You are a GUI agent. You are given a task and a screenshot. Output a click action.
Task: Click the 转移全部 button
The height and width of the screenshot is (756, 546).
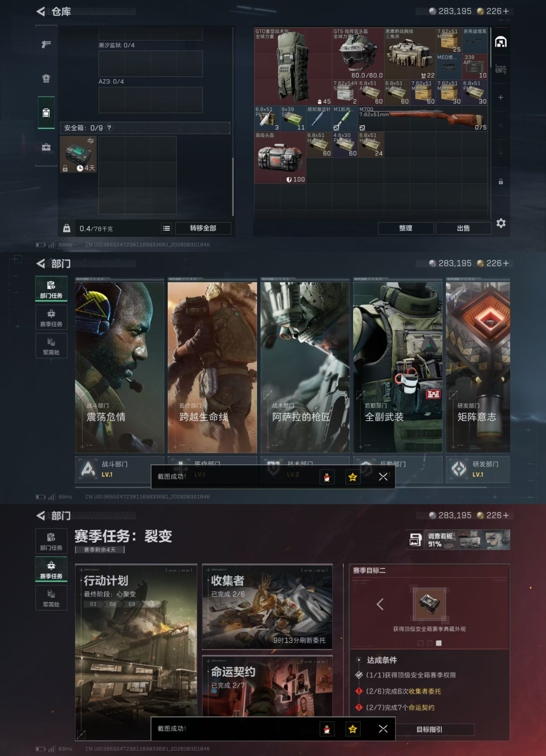203,228
